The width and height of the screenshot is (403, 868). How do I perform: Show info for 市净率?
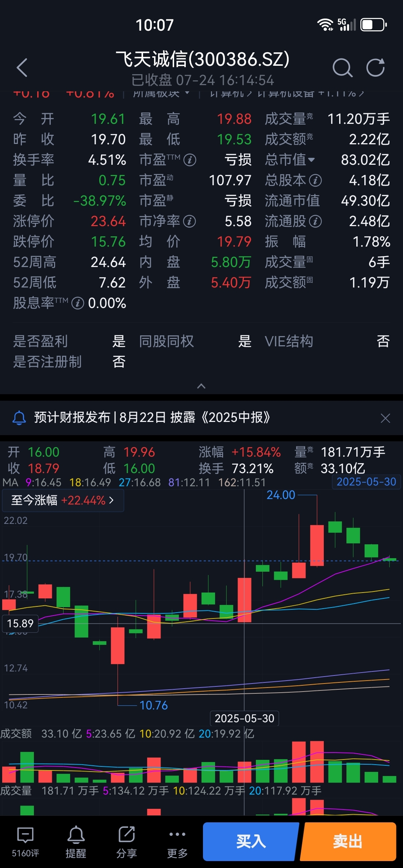click(x=189, y=221)
